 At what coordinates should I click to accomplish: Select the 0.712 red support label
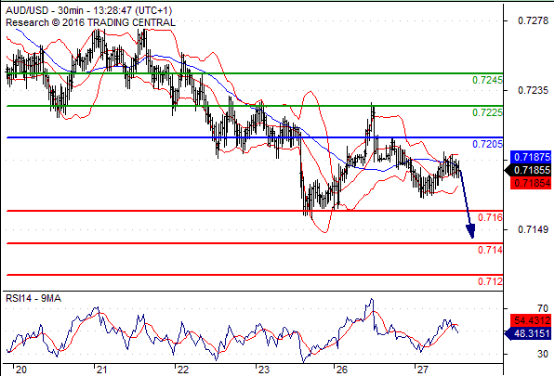[x=490, y=281]
